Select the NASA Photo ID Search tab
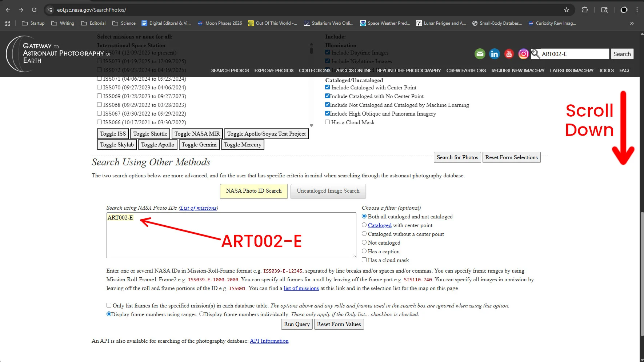This screenshot has width=644, height=362. pos(254,191)
